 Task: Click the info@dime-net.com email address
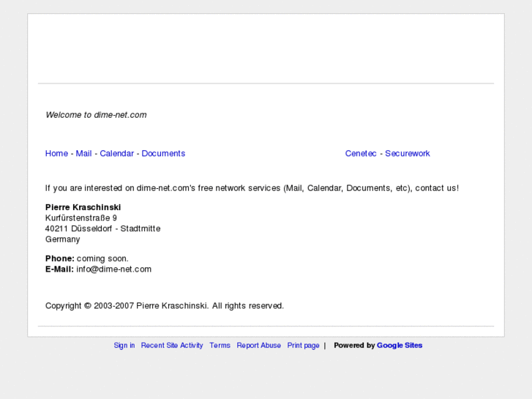click(x=113, y=269)
